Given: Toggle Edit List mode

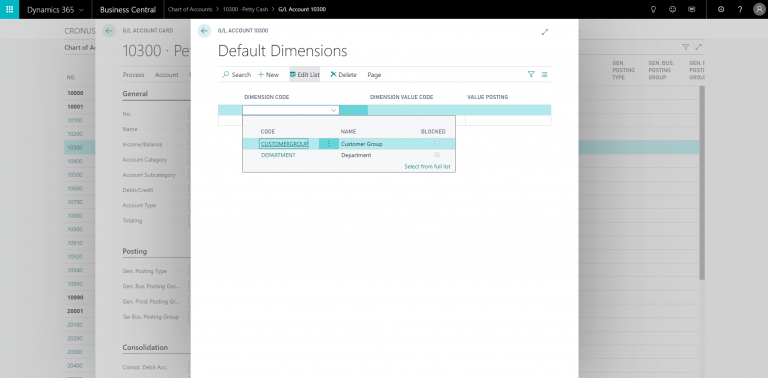Looking at the screenshot, I should click(304, 74).
